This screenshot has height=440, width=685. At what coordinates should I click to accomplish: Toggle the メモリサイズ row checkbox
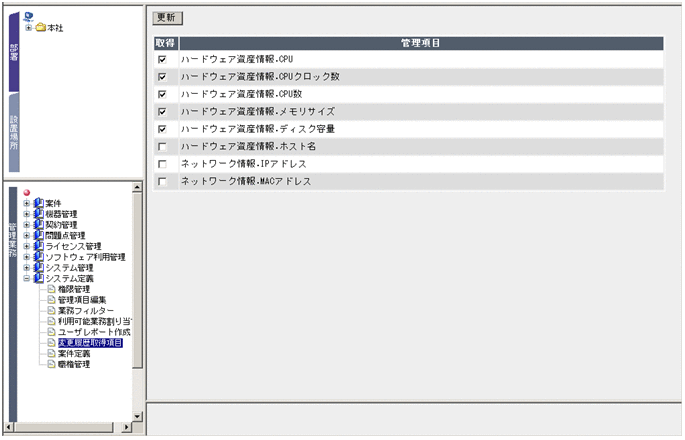(x=162, y=112)
